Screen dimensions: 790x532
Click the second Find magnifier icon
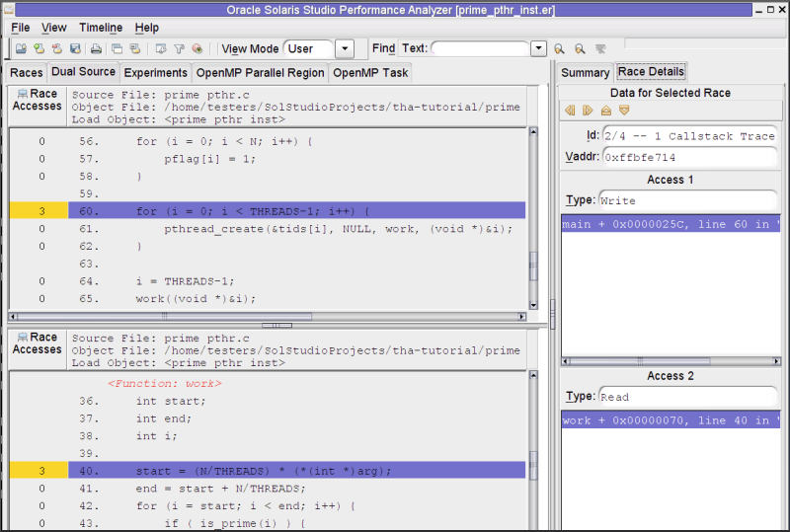click(x=580, y=49)
